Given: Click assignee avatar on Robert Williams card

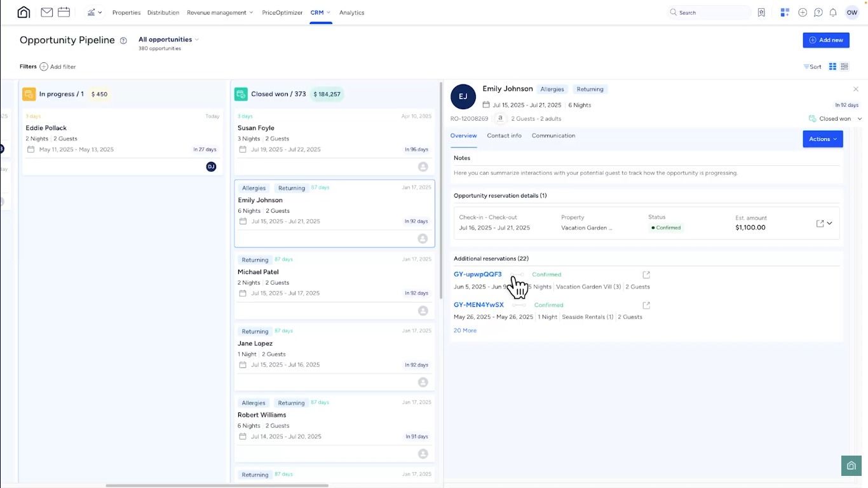Looking at the screenshot, I should 423,454.
